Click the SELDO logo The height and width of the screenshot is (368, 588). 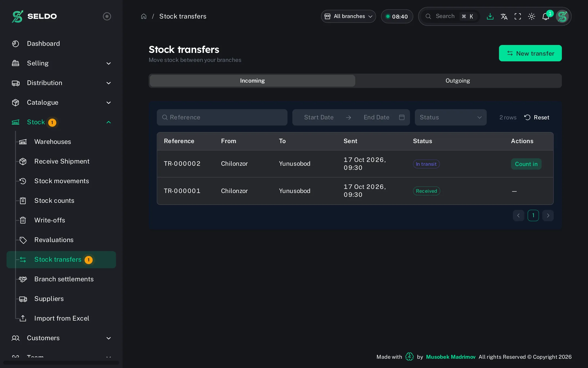[34, 16]
